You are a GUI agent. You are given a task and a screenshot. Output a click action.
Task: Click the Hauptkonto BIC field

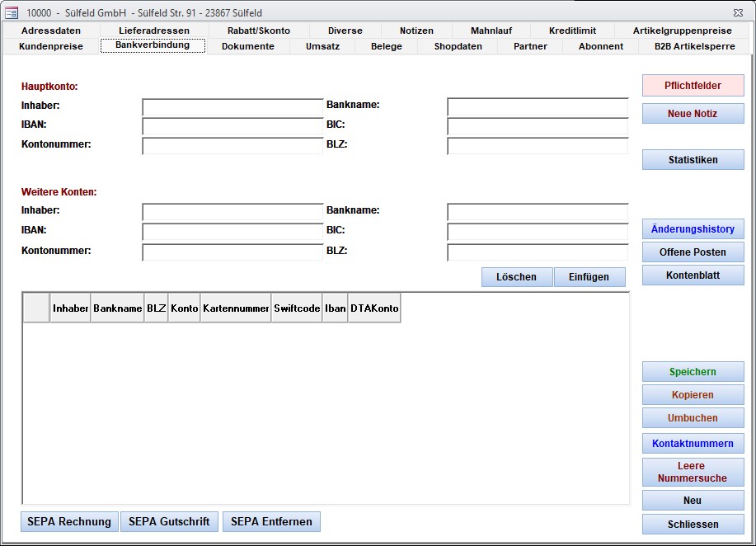point(538,126)
